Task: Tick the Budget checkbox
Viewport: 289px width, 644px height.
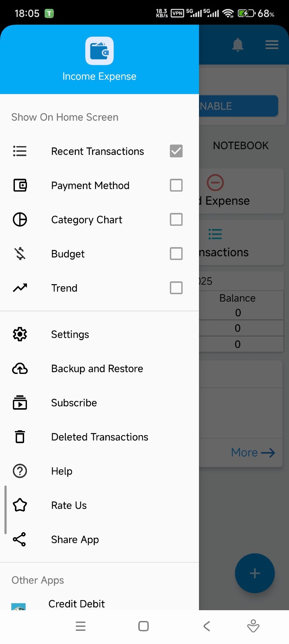Action: (x=176, y=254)
